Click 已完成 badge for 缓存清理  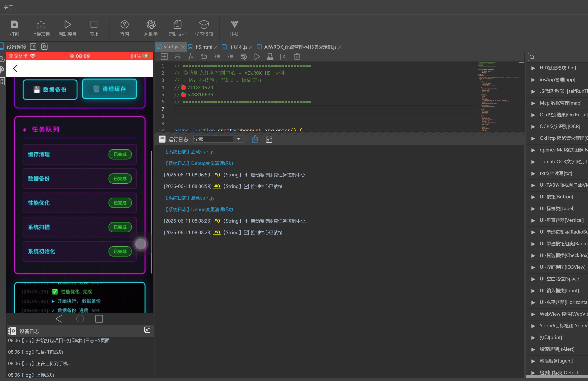pos(120,154)
